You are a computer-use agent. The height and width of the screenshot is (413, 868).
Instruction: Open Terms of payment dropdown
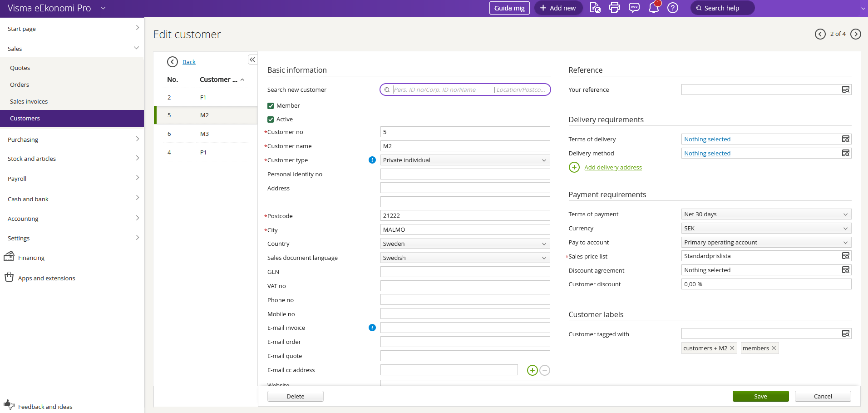[766, 214]
